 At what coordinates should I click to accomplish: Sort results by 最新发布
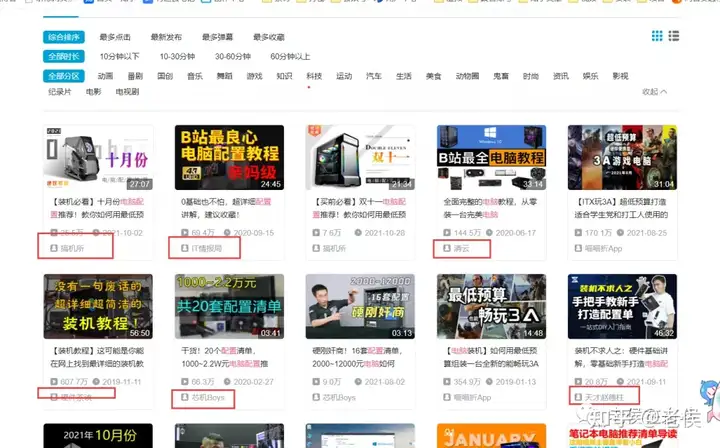point(166,37)
